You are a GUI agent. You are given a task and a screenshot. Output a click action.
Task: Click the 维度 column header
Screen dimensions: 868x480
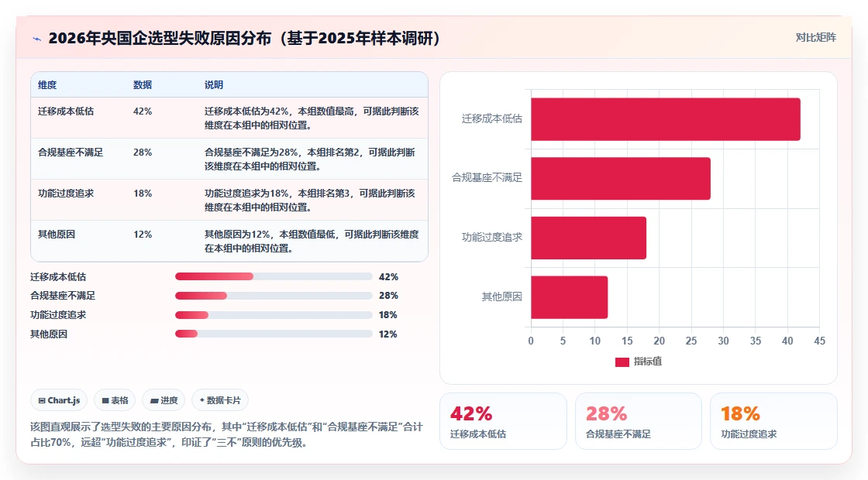(x=47, y=85)
